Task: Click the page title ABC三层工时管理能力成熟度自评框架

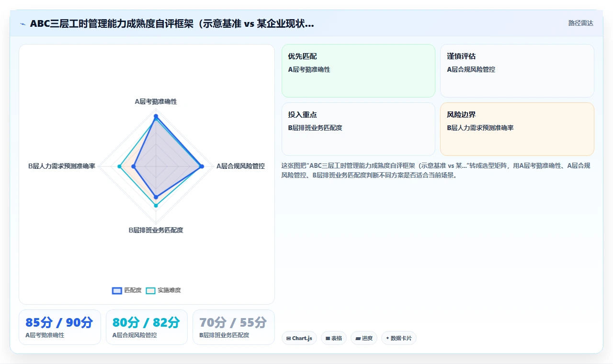Action: [172, 24]
